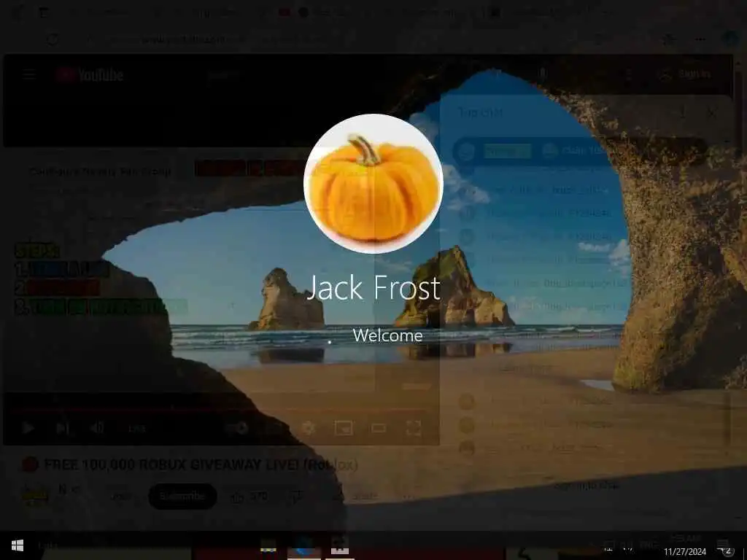Image resolution: width=747 pixels, height=560 pixels.
Task: Open the player settings gear
Action: [x=309, y=428]
